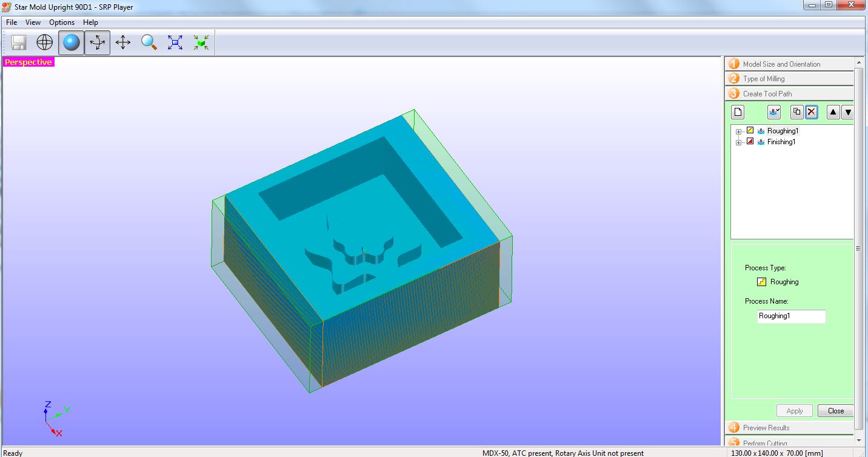Delete the selected process
The height and width of the screenshot is (457, 868).
812,112
